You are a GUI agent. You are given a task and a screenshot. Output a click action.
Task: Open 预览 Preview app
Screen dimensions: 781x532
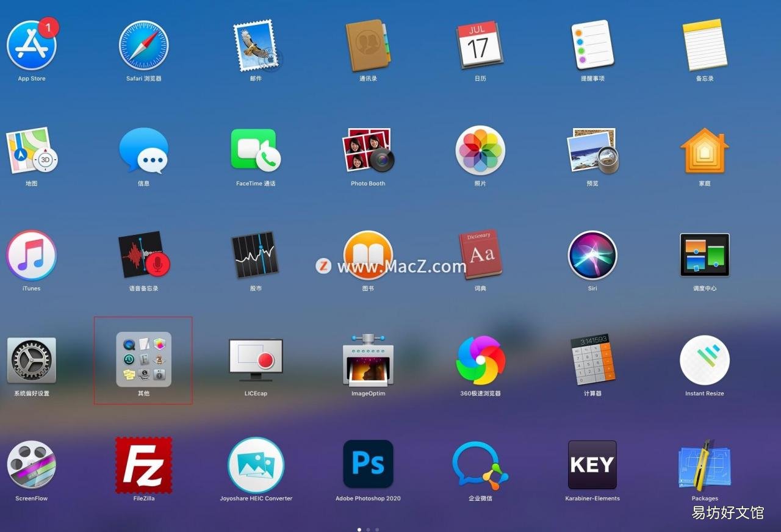click(x=592, y=150)
